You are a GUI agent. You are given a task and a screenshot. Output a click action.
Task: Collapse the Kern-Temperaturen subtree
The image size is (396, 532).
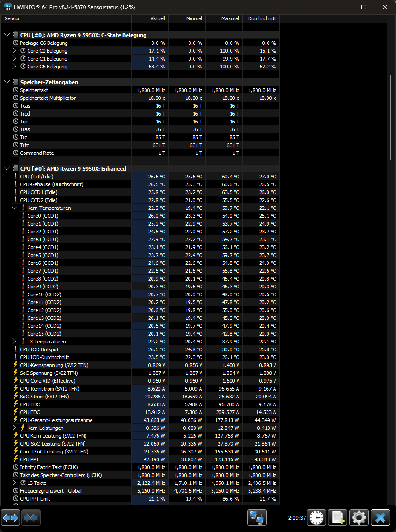tap(14, 208)
